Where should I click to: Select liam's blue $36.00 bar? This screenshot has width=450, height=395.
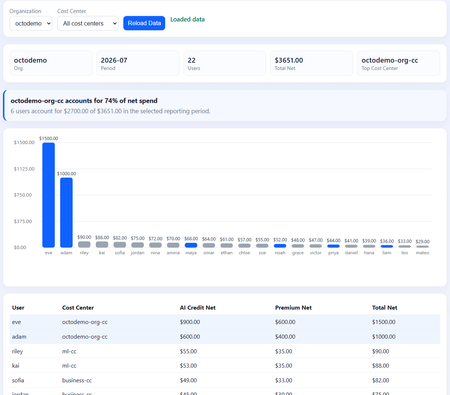pos(387,247)
